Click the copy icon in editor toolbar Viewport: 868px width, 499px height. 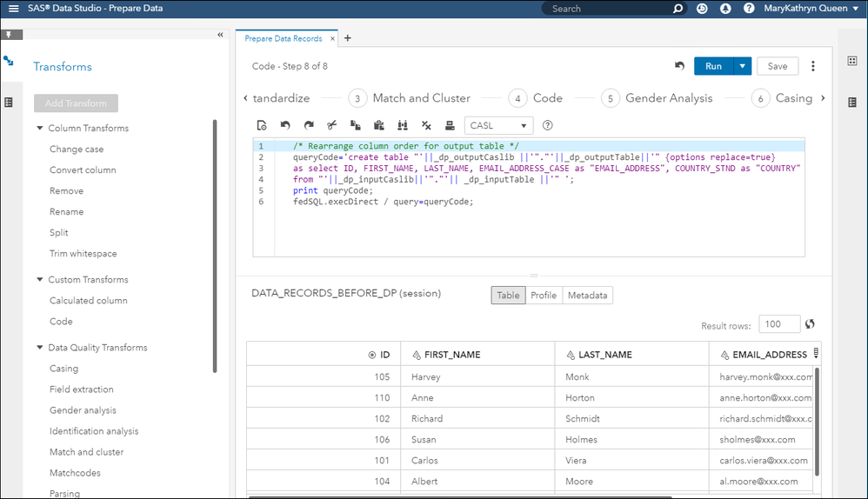356,125
